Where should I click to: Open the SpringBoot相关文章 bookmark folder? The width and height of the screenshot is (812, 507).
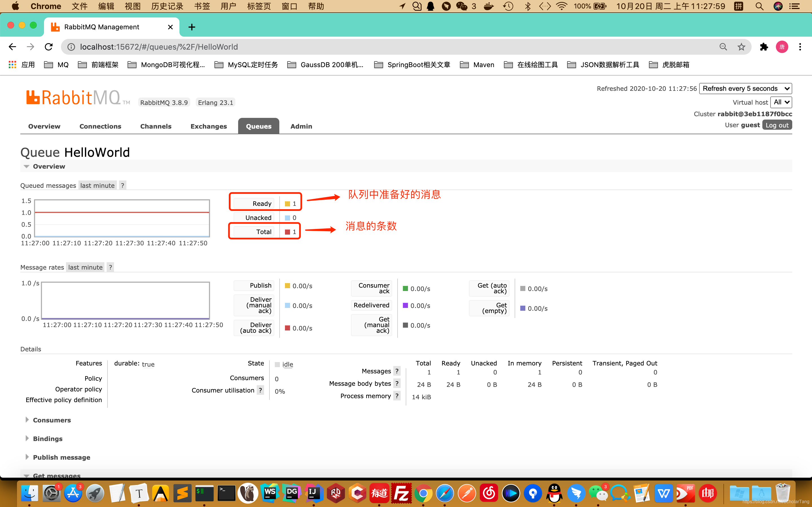pos(412,65)
